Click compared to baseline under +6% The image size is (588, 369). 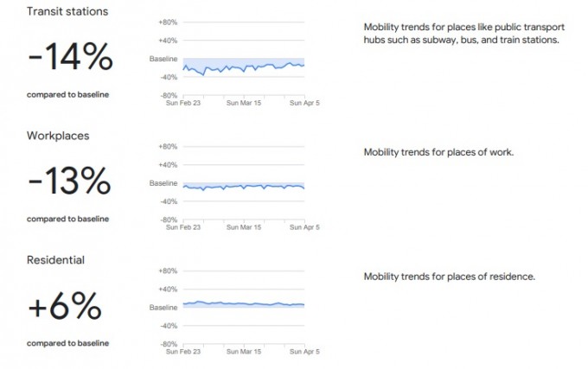tap(67, 343)
